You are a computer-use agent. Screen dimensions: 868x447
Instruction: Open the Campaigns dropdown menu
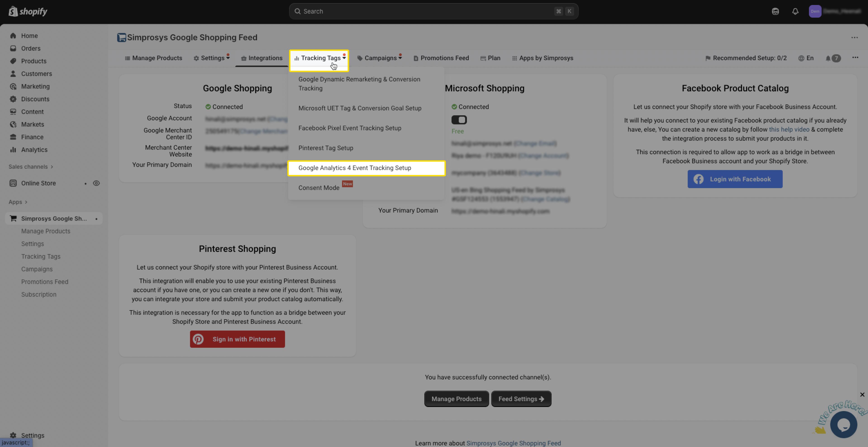point(380,58)
